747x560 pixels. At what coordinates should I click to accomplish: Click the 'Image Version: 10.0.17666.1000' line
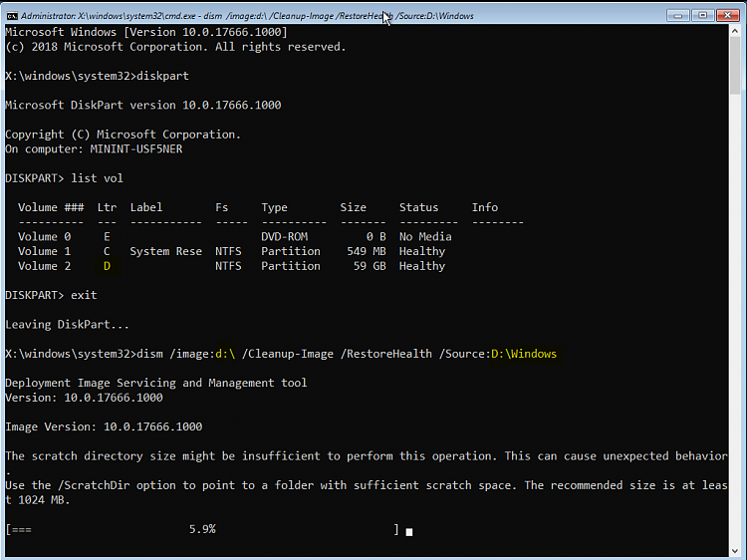(x=104, y=426)
